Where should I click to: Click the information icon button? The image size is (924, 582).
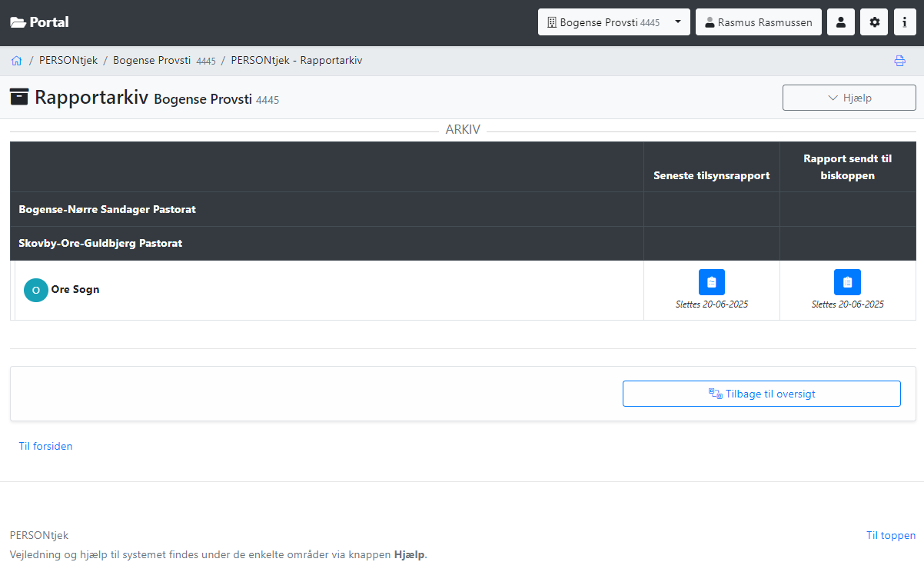click(905, 22)
